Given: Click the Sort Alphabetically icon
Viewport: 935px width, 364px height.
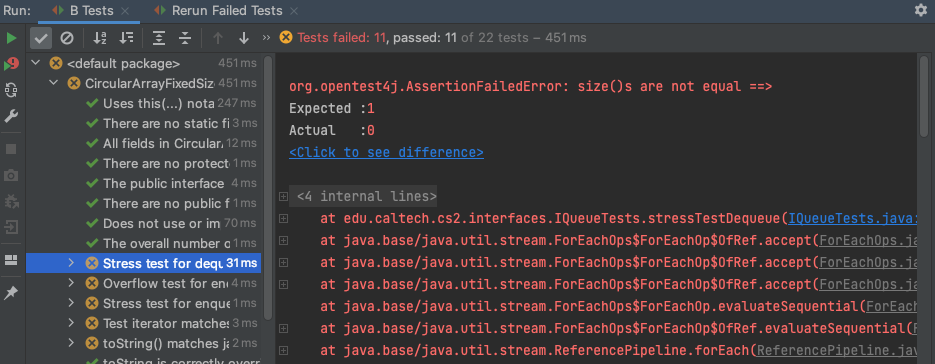Looking at the screenshot, I should pos(100,38).
